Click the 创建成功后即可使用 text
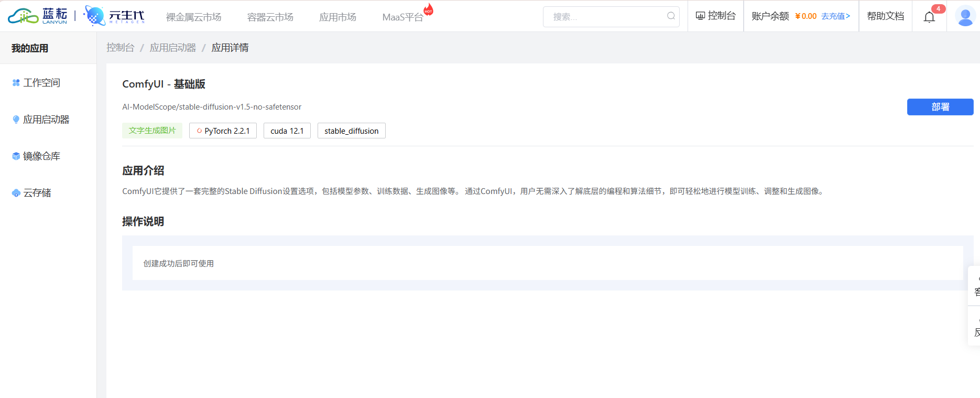Screen dimensions: 980x398 (179, 264)
